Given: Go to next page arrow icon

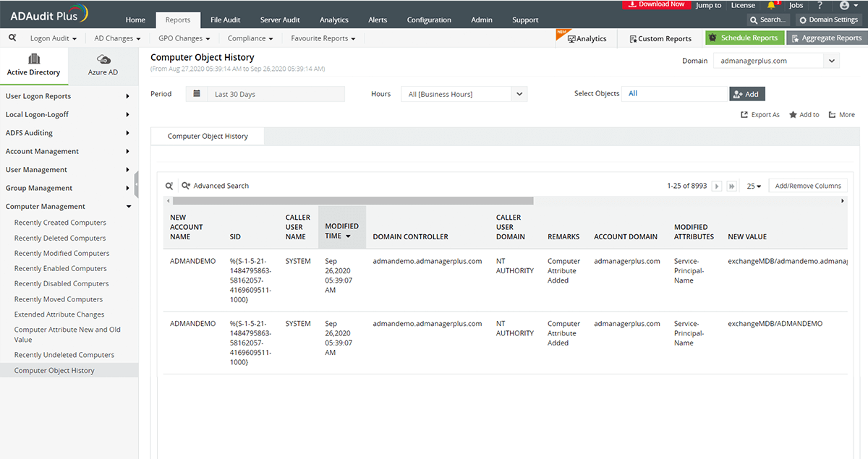Looking at the screenshot, I should [717, 186].
